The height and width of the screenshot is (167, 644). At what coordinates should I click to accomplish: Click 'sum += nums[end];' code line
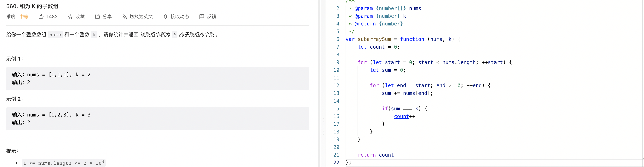[x=407, y=93]
